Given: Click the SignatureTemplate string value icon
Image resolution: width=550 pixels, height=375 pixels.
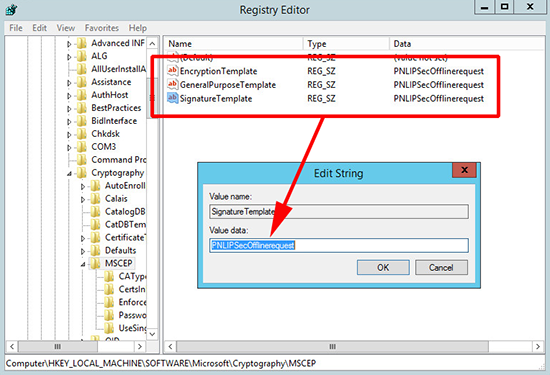Looking at the screenshot, I should 172,98.
